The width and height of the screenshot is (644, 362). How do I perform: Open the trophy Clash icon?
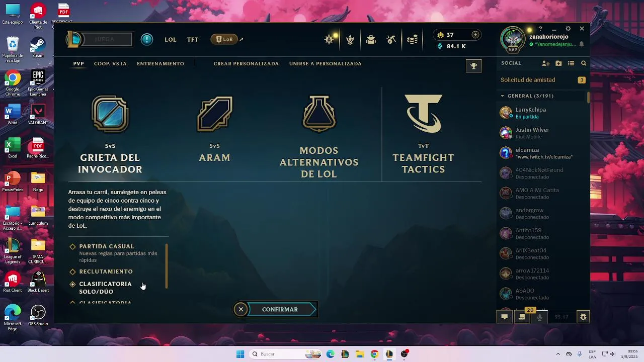click(x=473, y=66)
